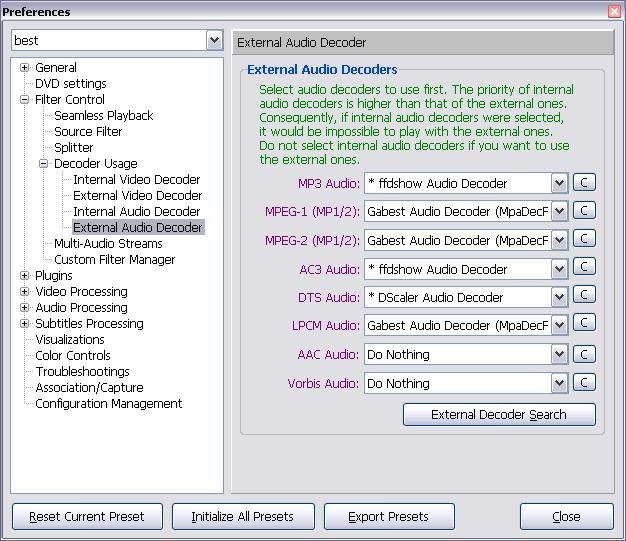Select Custom Filter Manager item

click(x=114, y=260)
